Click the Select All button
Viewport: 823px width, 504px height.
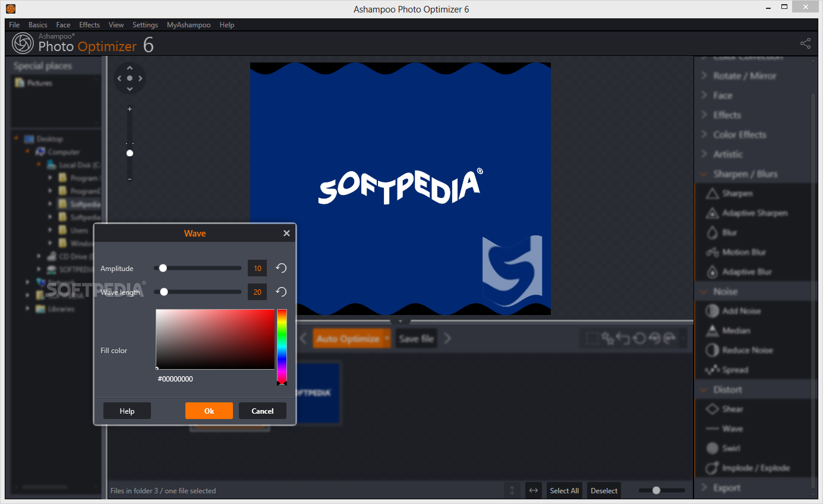564,490
